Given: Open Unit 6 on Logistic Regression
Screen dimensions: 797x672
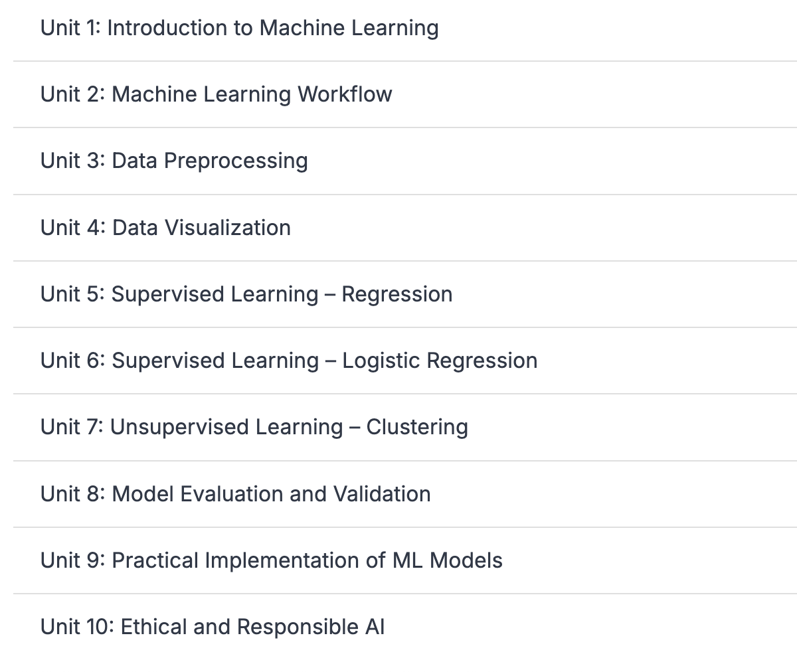Looking at the screenshot, I should pos(288,361).
